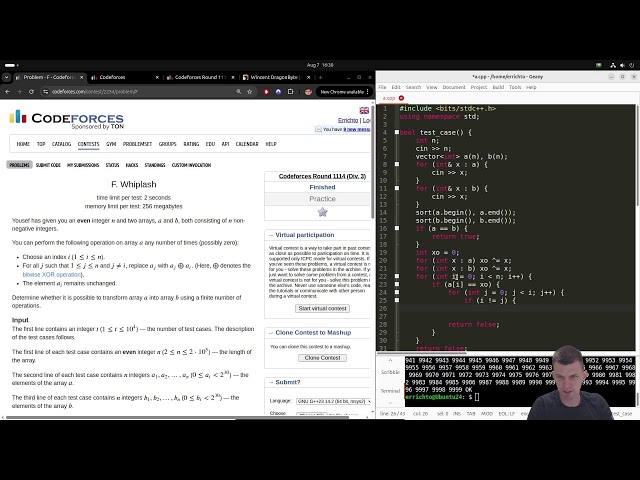Open the Geany File menu
640x480 pixels.
[382, 87]
